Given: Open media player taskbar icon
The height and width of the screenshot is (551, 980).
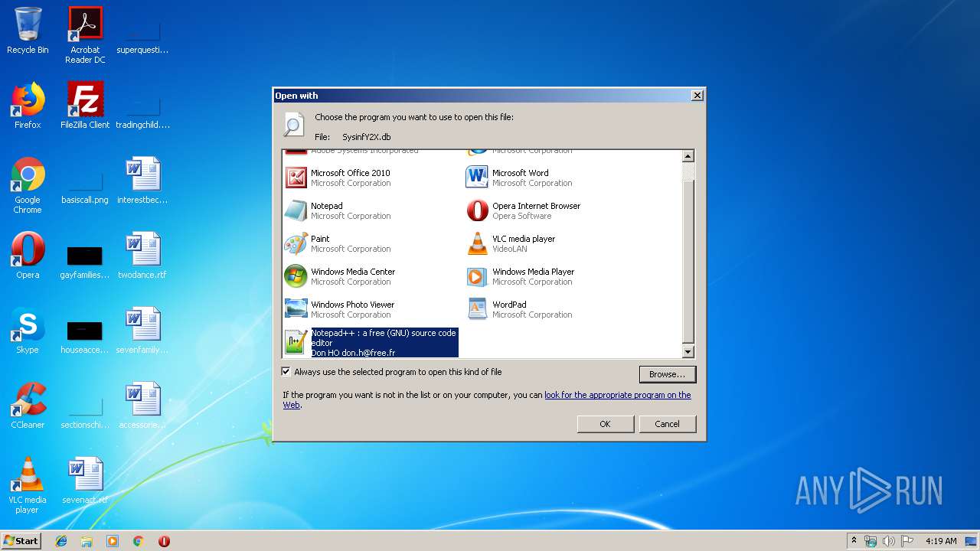Looking at the screenshot, I should pyautogui.click(x=113, y=541).
